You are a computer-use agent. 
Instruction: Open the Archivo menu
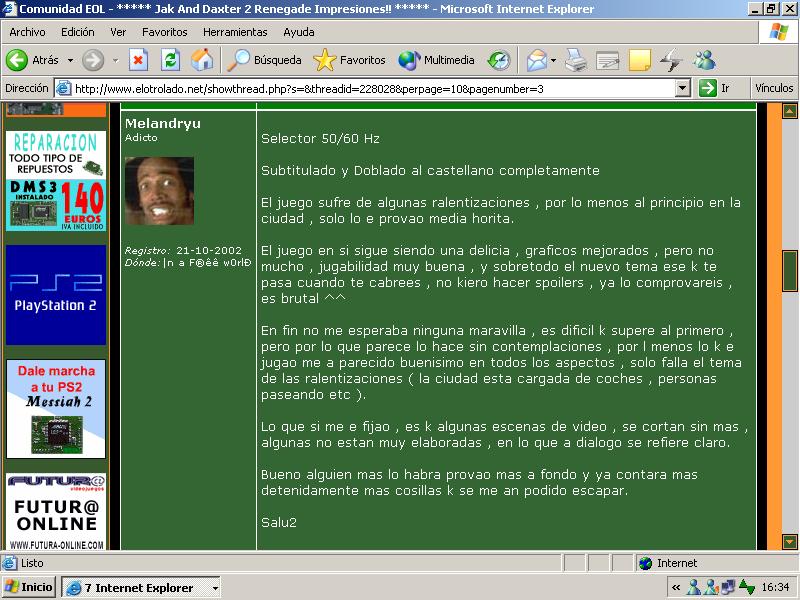(27, 32)
